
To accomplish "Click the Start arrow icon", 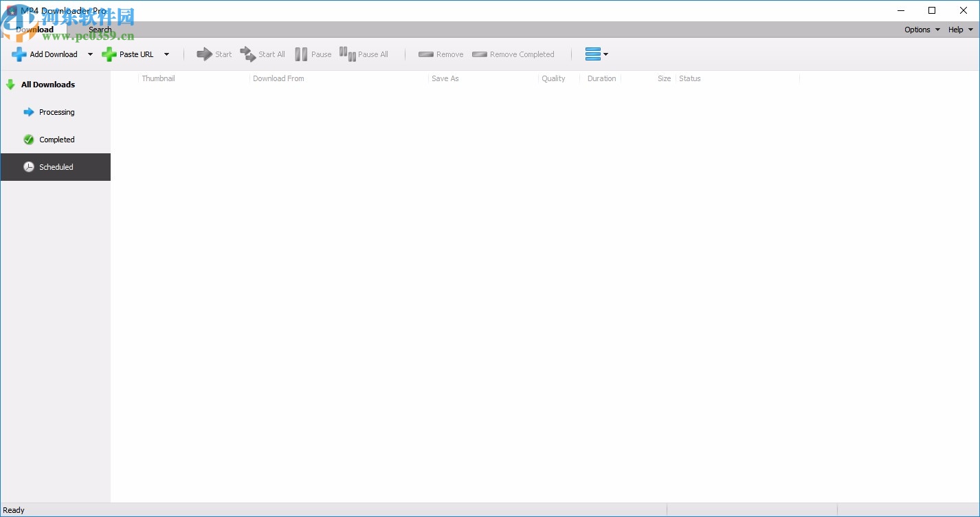I will tap(204, 54).
